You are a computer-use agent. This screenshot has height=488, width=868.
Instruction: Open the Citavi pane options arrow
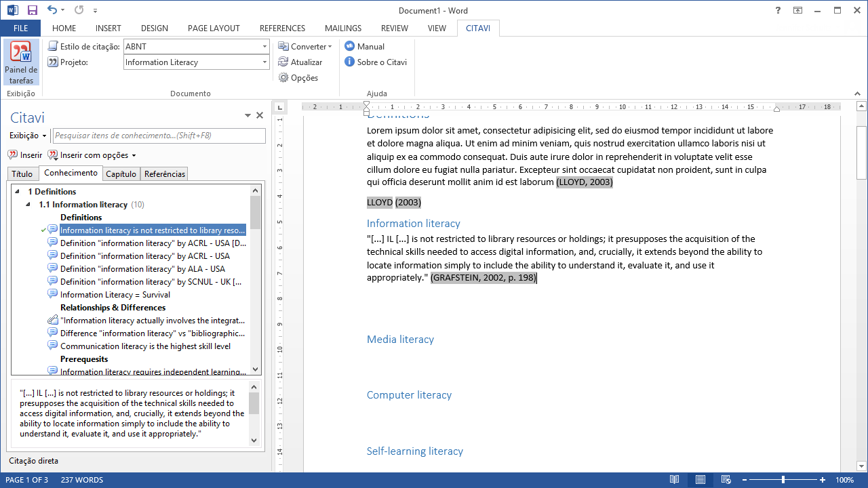[x=248, y=116]
